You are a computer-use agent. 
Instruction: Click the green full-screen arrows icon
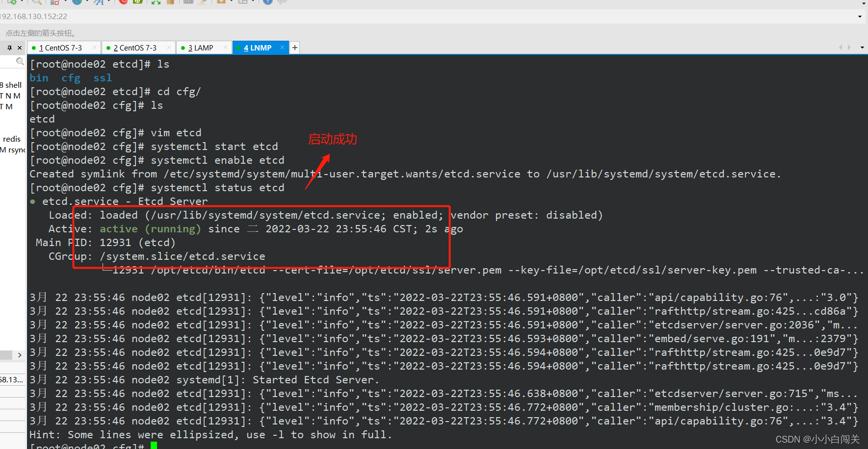156,2
